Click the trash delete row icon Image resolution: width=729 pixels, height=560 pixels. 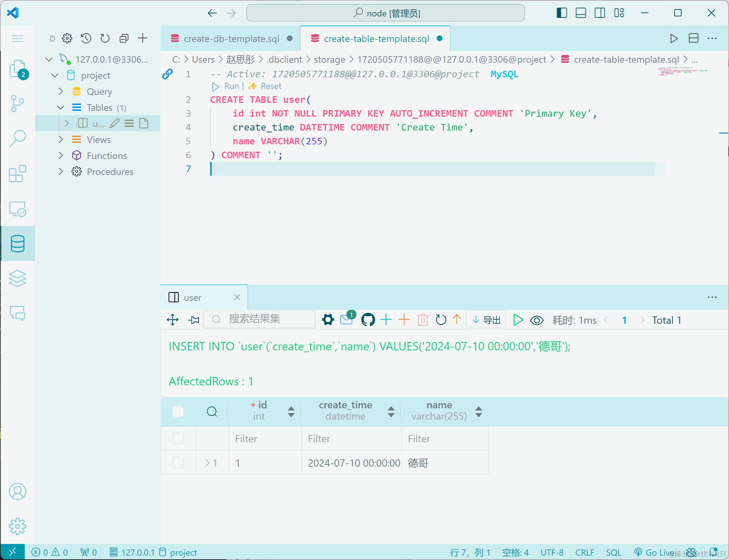(x=423, y=320)
